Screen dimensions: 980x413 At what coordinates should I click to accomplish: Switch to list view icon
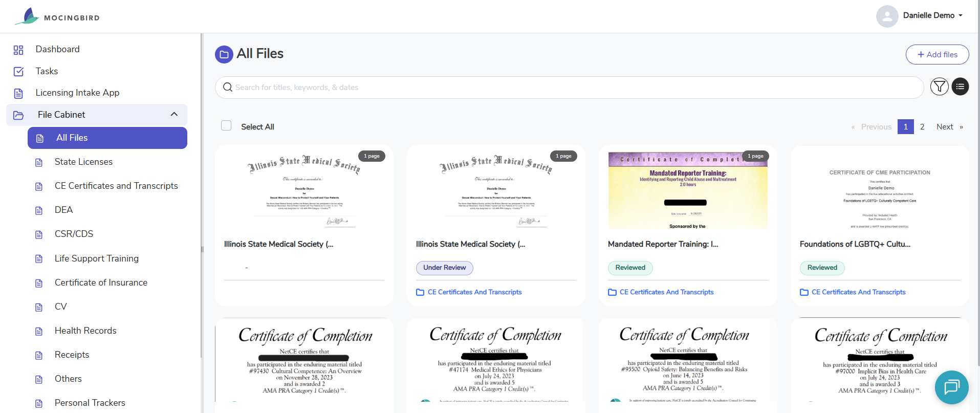(960, 87)
